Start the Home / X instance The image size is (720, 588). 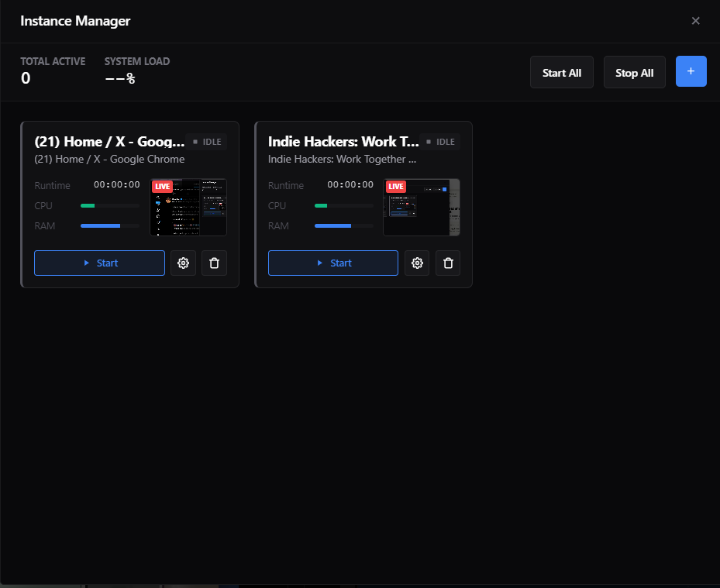(100, 263)
